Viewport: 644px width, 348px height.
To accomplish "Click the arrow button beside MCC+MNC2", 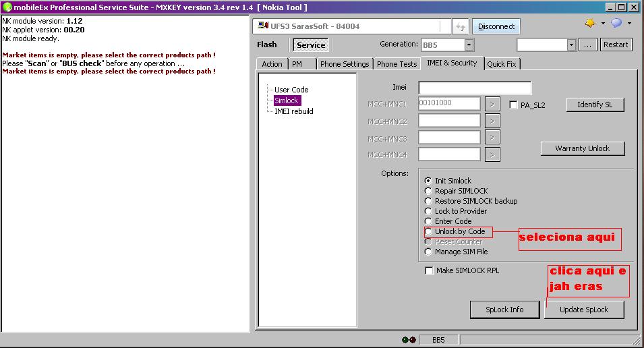I will pos(492,121).
